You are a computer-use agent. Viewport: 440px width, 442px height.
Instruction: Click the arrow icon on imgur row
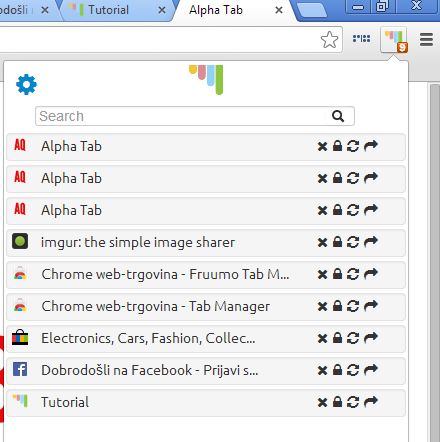[x=371, y=241]
